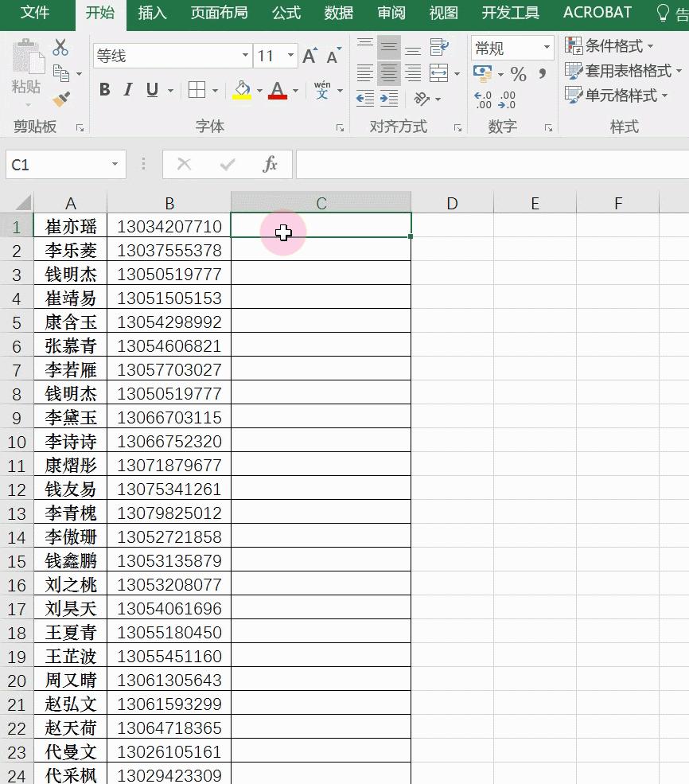Open the font size dropdown showing 11
The width and height of the screenshot is (689, 784).
pyautogui.click(x=290, y=55)
